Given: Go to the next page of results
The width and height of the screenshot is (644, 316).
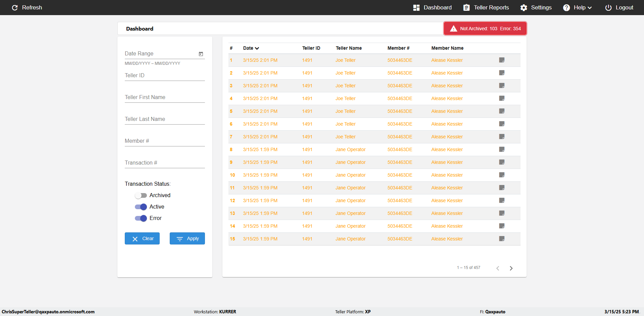Looking at the screenshot, I should coord(511,268).
